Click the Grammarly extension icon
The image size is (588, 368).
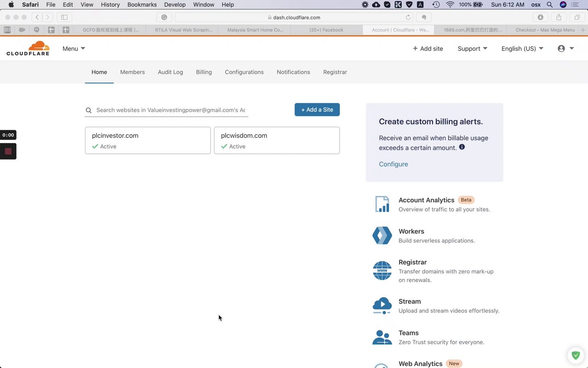pyautogui.click(x=164, y=17)
